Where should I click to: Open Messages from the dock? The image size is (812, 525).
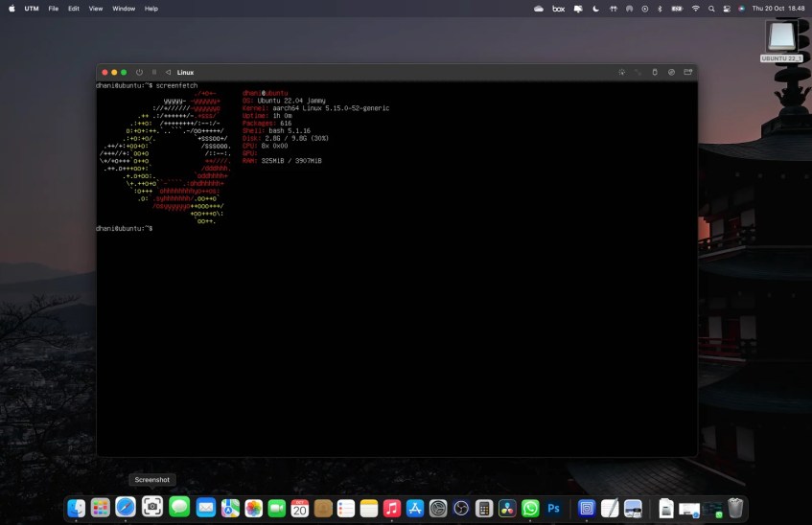tap(179, 508)
